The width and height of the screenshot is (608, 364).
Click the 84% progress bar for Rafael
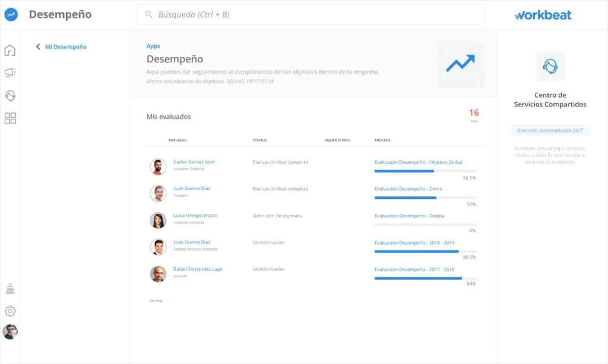[425, 278]
